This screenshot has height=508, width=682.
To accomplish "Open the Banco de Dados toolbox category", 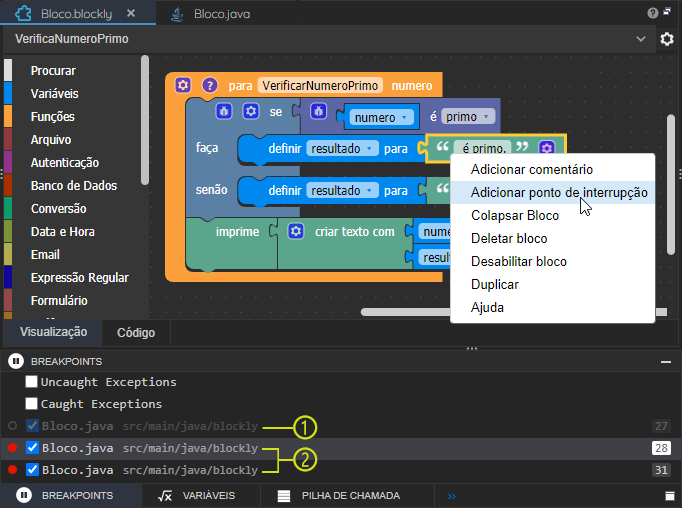I will [x=74, y=186].
